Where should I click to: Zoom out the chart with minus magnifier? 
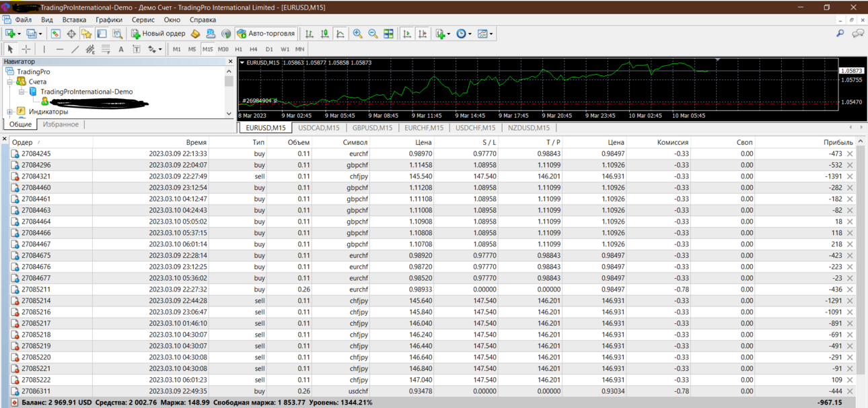373,33
